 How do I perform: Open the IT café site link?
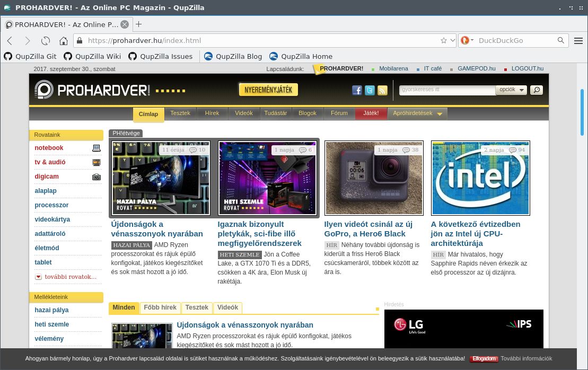tap(433, 68)
